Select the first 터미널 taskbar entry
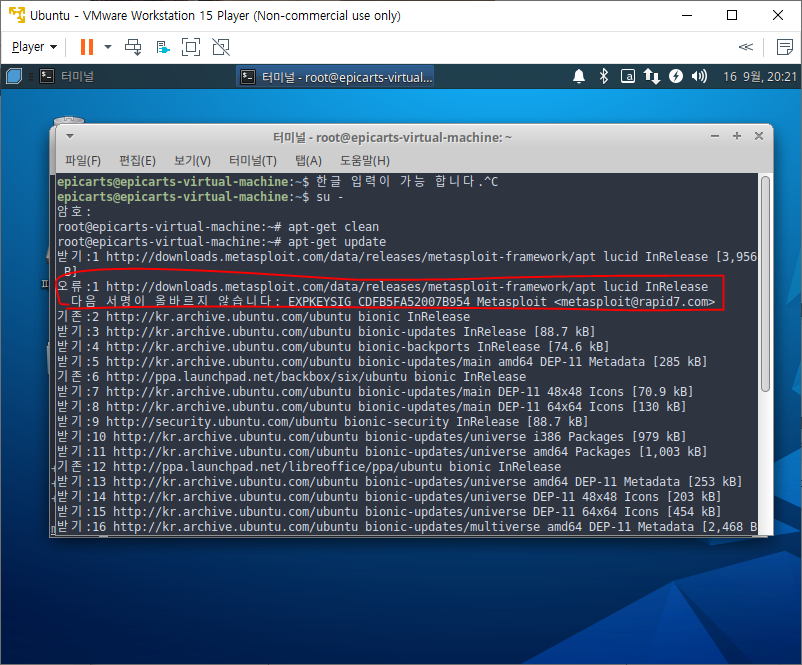 [66, 77]
